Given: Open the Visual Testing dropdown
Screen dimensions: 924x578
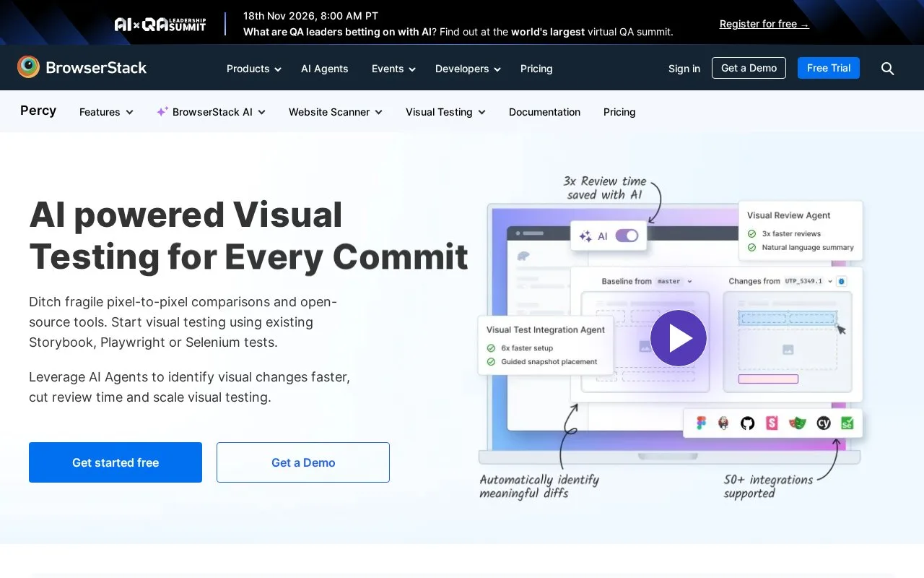Looking at the screenshot, I should coord(445,112).
